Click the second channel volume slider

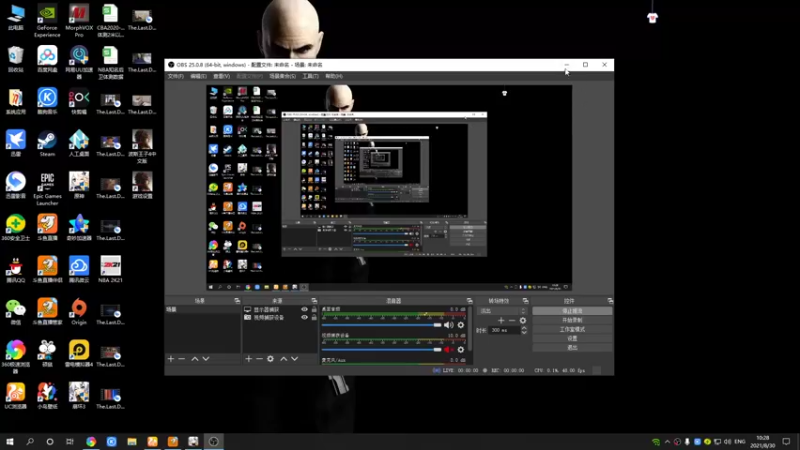[x=381, y=349]
